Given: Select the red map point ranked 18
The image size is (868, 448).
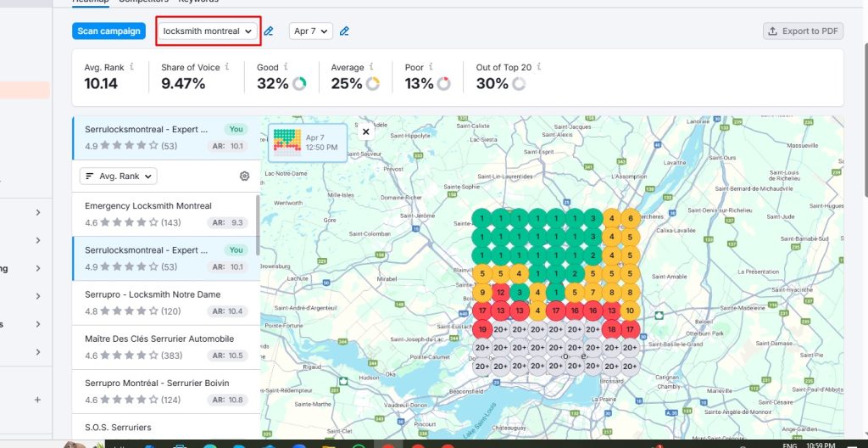Looking at the screenshot, I should (612, 329).
